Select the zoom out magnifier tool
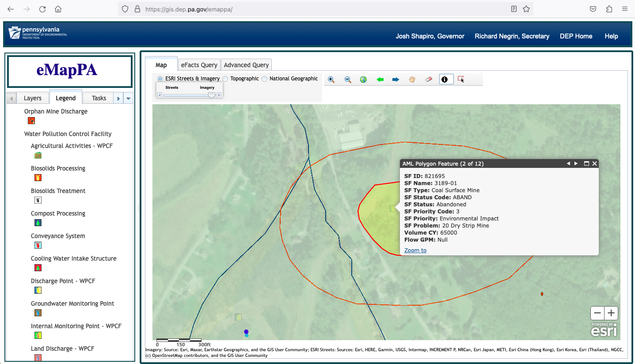Screen dimensions: 635x364 (x=348, y=80)
